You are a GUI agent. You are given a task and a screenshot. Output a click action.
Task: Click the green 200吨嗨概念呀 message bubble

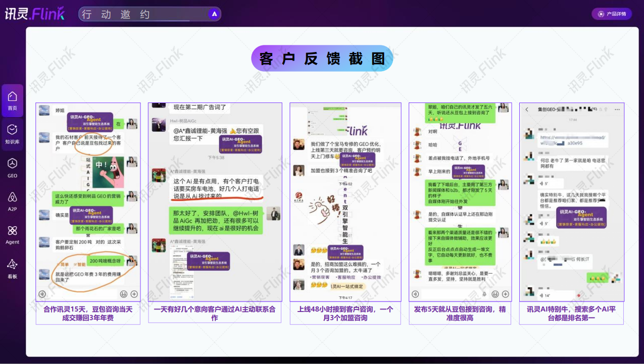[105, 261]
